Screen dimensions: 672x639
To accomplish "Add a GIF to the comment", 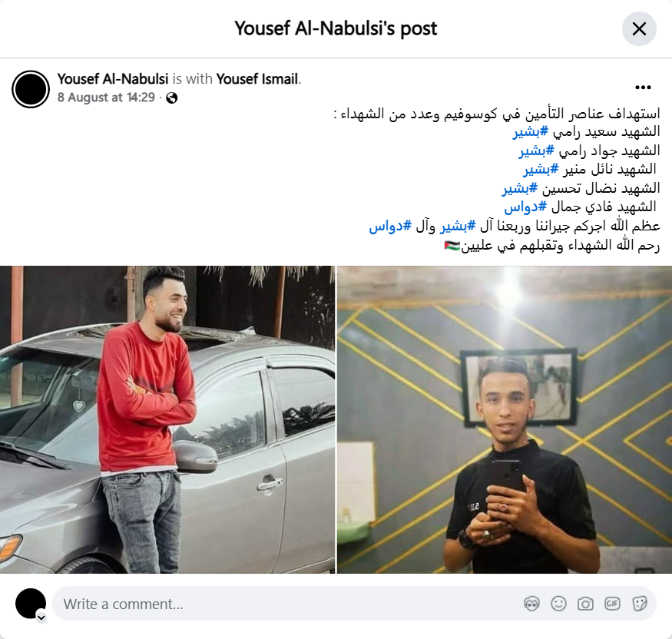I will 612,604.
